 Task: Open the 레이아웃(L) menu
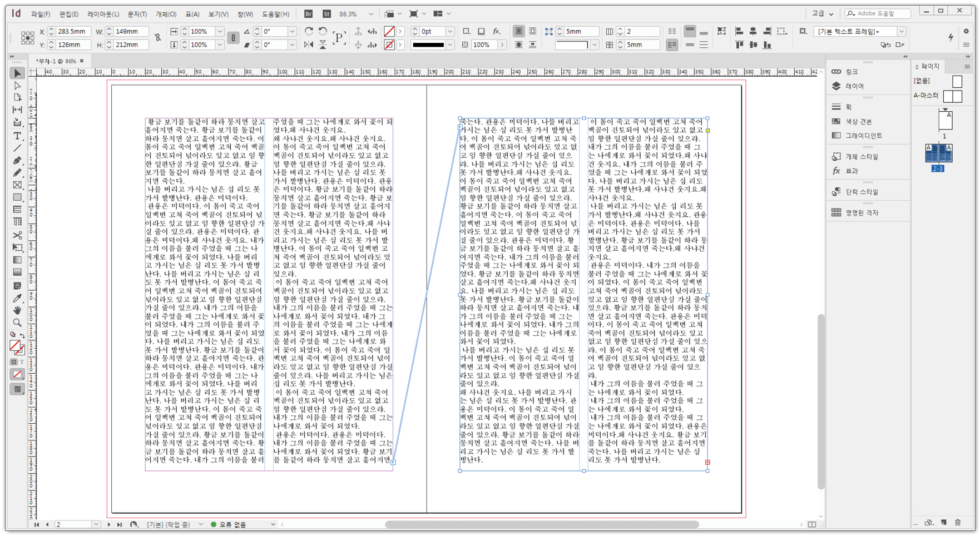pyautogui.click(x=103, y=14)
